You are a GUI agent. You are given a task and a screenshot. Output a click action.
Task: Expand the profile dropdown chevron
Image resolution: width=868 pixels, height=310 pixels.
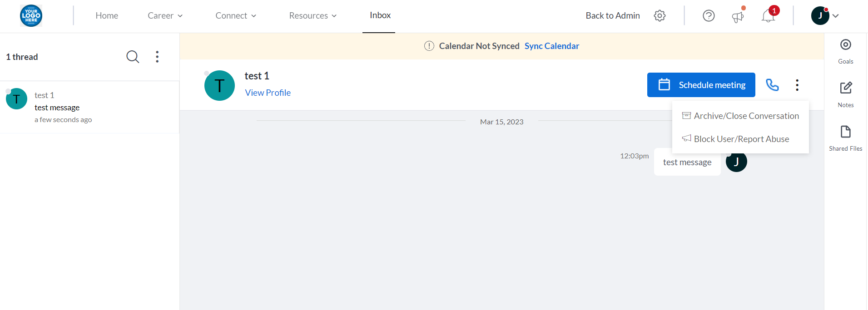(835, 16)
